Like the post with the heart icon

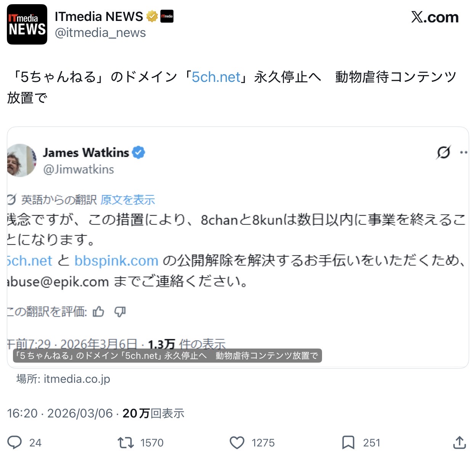point(237,443)
